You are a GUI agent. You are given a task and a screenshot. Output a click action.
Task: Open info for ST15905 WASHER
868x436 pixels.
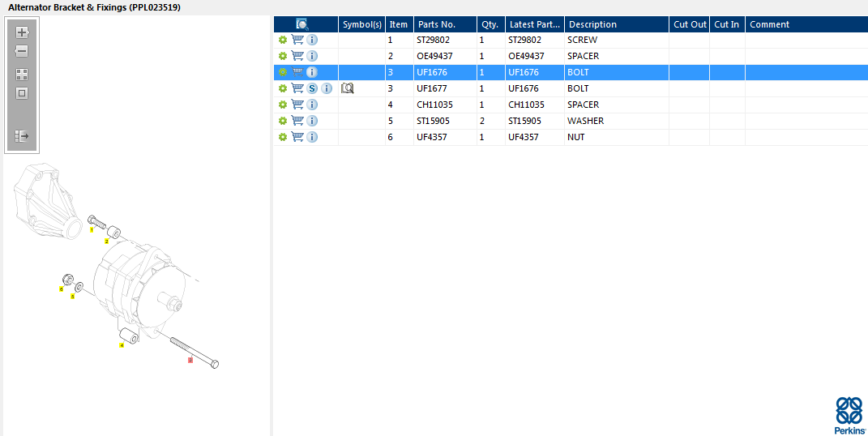tap(312, 121)
